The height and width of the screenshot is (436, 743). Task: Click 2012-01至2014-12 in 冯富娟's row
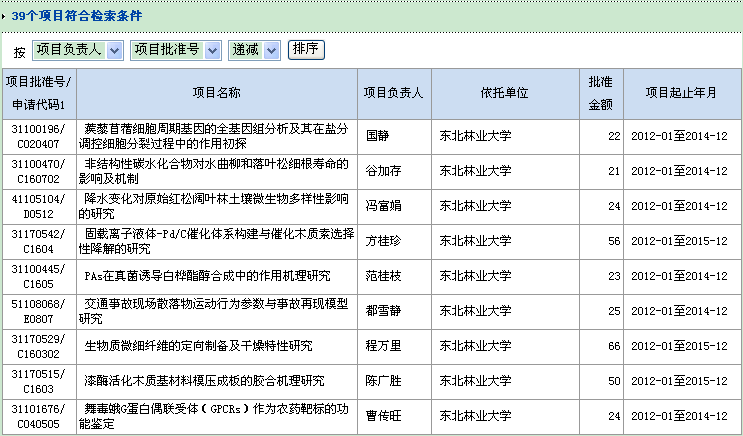point(679,206)
